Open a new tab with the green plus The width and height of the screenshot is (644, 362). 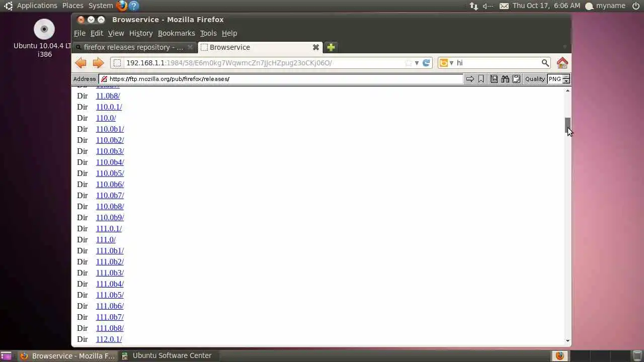click(x=331, y=47)
